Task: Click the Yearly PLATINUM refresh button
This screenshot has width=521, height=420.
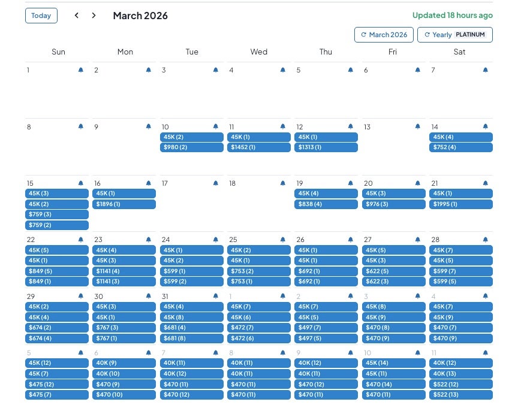Action: (454, 35)
